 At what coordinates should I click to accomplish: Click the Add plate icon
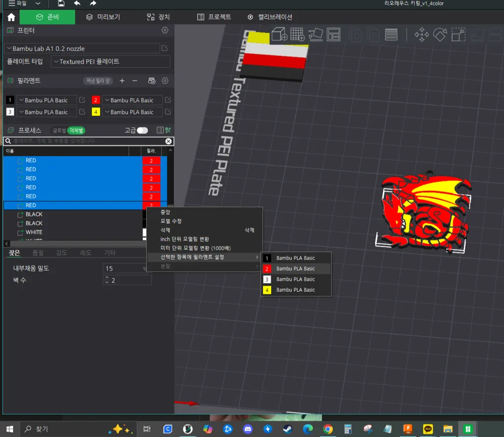tap(297, 34)
